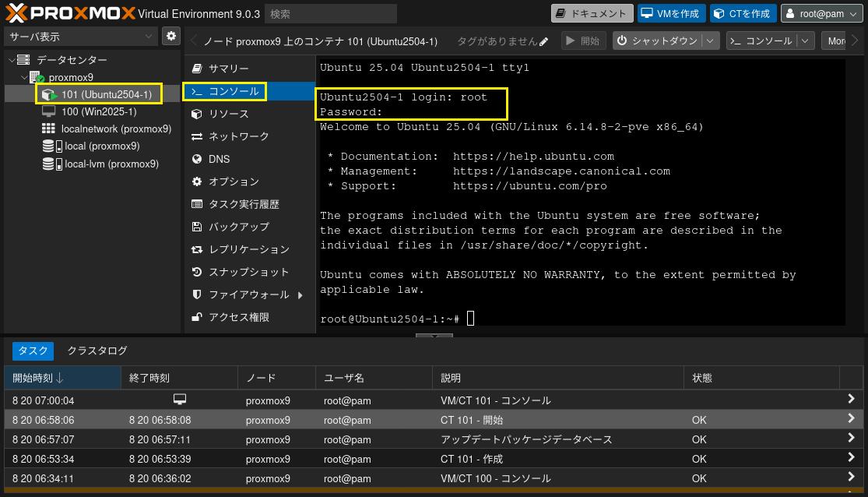Click the 開始 start button
The width and height of the screenshot is (868, 497).
583,41
